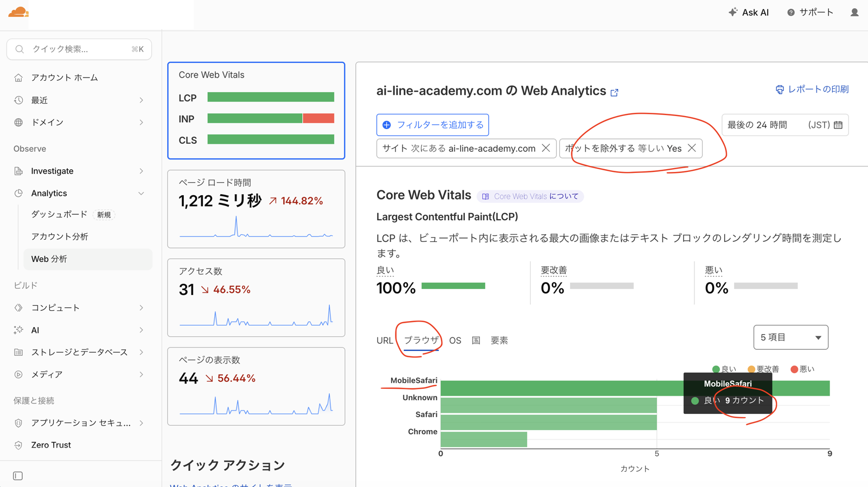Click the Cloudflare cloud logo
Image resolution: width=868 pixels, height=487 pixels.
(18, 12)
